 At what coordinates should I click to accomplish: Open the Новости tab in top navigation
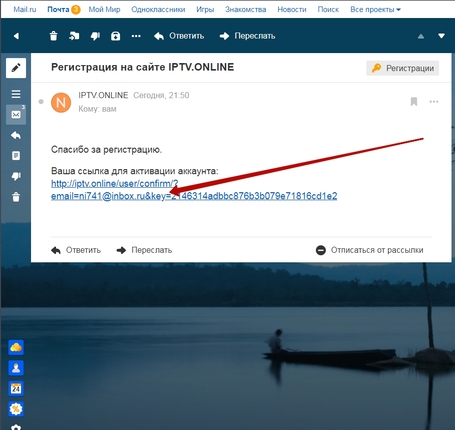292,9
